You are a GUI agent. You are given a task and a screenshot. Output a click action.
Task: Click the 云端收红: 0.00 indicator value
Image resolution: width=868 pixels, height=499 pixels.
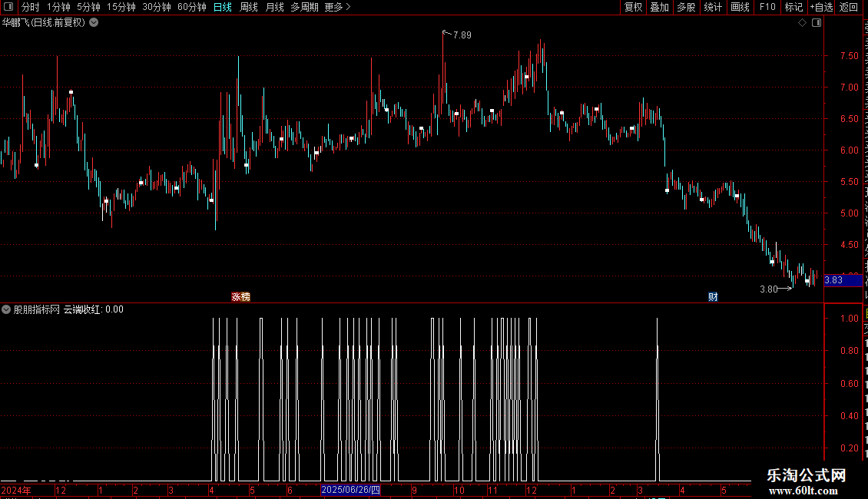coord(94,309)
